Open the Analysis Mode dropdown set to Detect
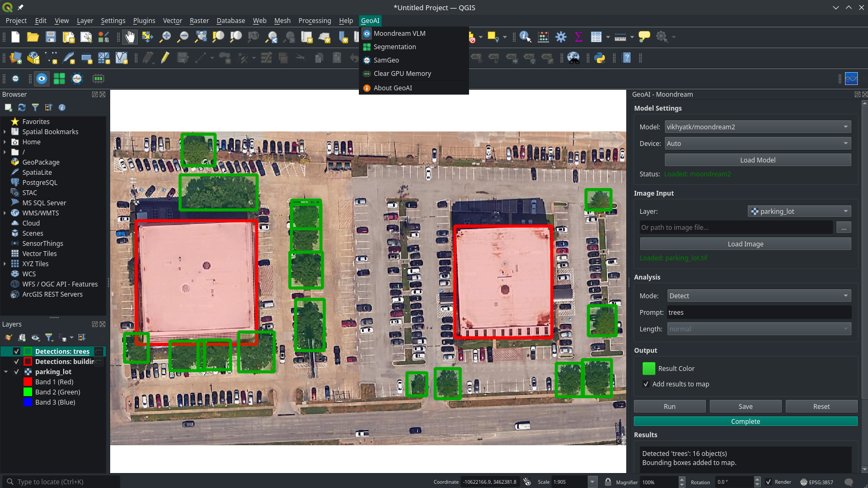The width and height of the screenshot is (868, 488). click(x=758, y=296)
